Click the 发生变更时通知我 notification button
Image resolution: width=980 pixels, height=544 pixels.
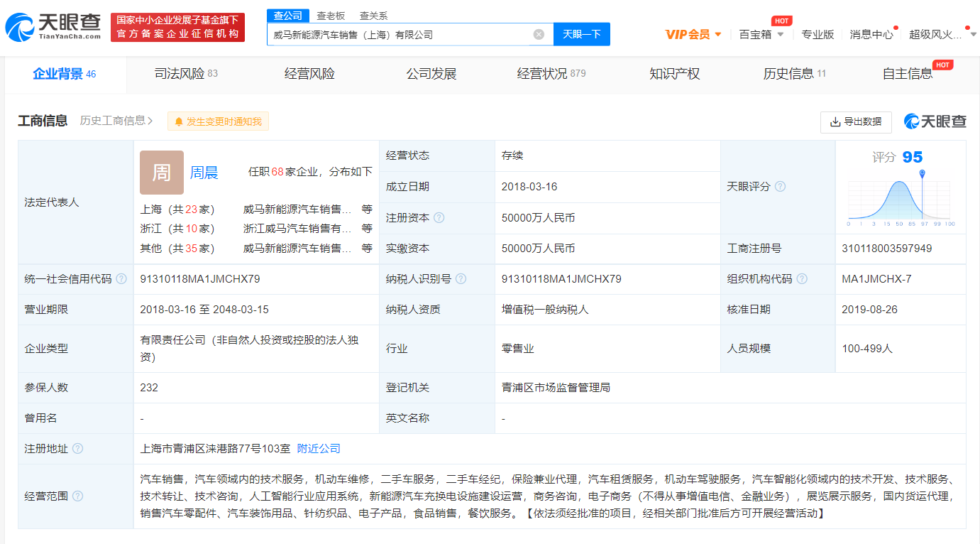click(x=218, y=121)
